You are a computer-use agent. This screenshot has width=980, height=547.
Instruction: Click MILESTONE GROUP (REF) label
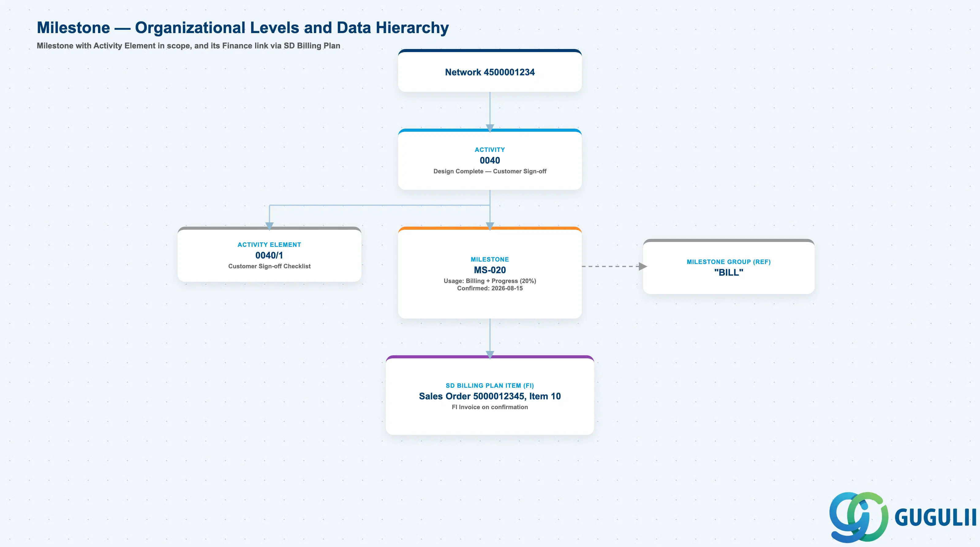[729, 262]
